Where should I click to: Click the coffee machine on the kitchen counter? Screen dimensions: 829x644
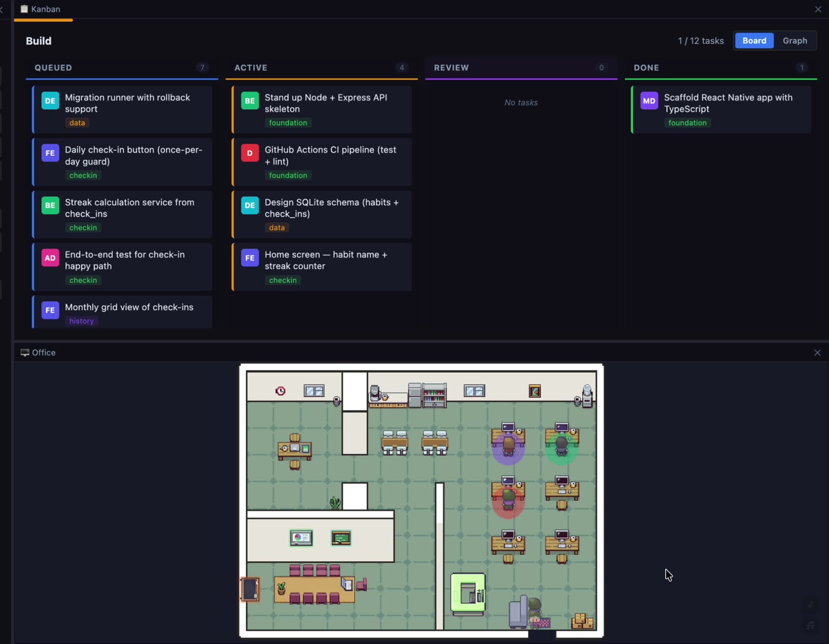pos(375,393)
